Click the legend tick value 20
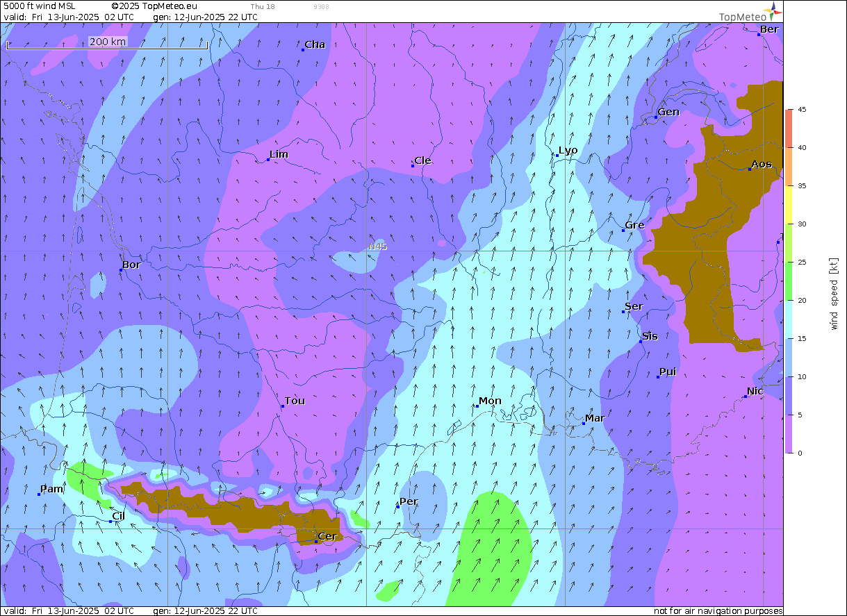Viewport: 847px width, 616px height. point(801,301)
